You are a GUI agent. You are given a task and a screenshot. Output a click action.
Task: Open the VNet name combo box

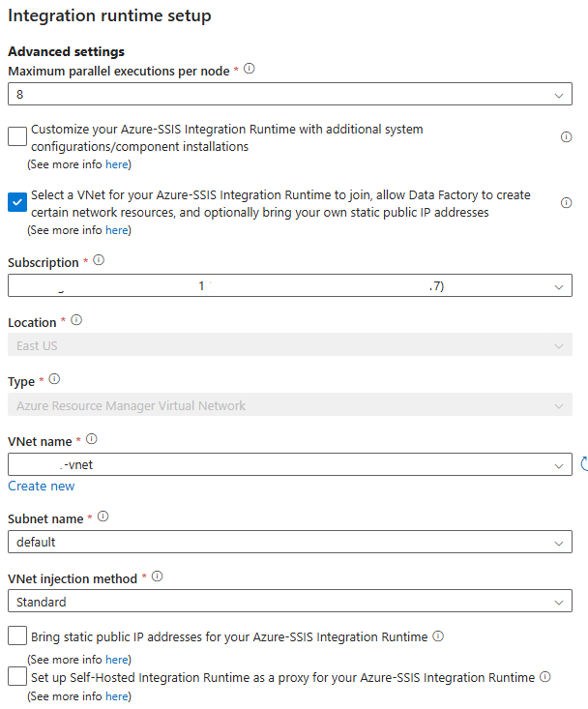pos(289,465)
